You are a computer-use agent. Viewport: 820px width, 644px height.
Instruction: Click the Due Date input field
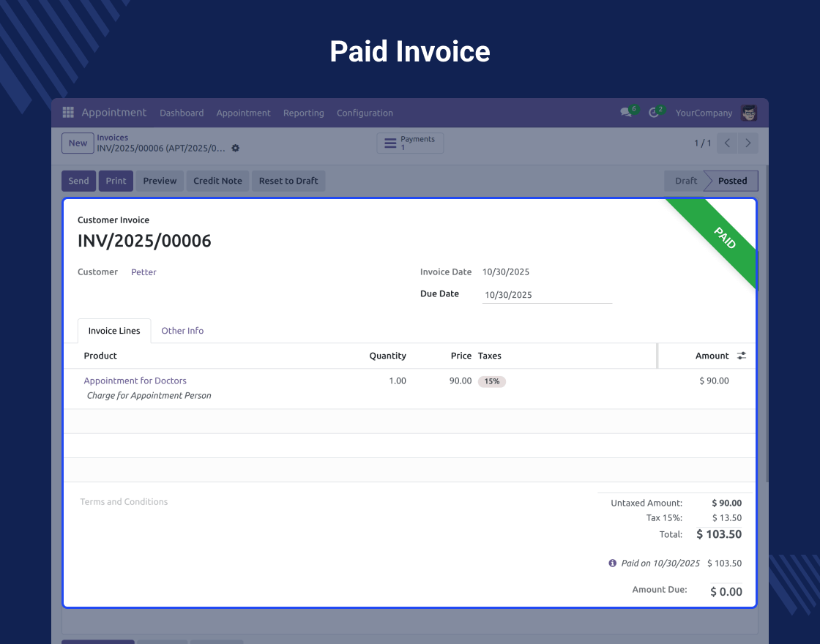click(546, 295)
